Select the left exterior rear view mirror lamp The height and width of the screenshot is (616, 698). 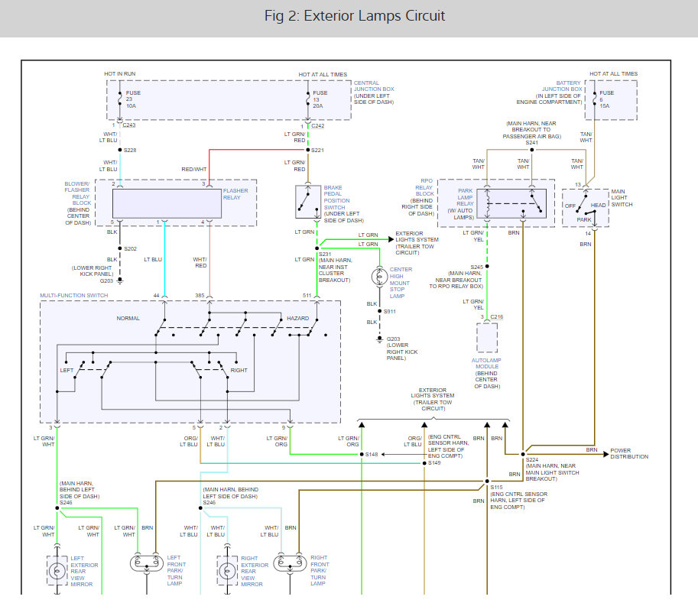pos(57,570)
